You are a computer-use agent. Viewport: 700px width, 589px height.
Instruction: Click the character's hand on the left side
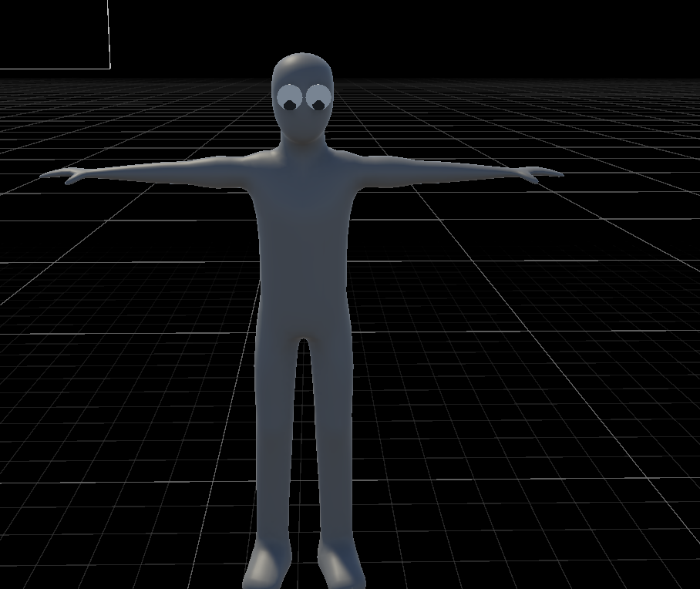click(62, 175)
